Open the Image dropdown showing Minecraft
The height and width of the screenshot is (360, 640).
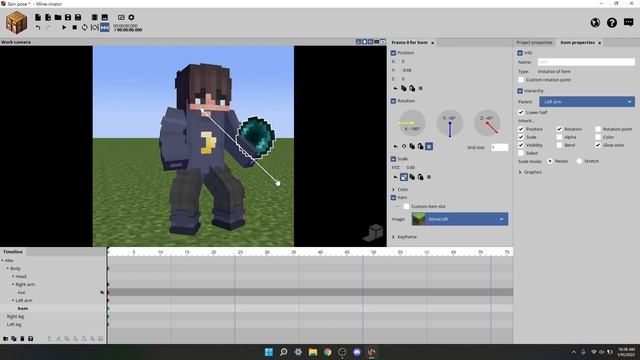460,219
